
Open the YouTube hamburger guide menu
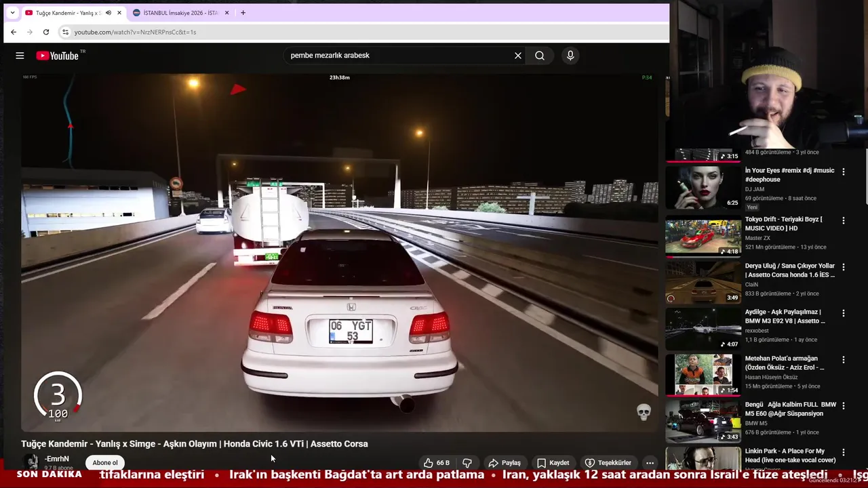[x=20, y=56]
